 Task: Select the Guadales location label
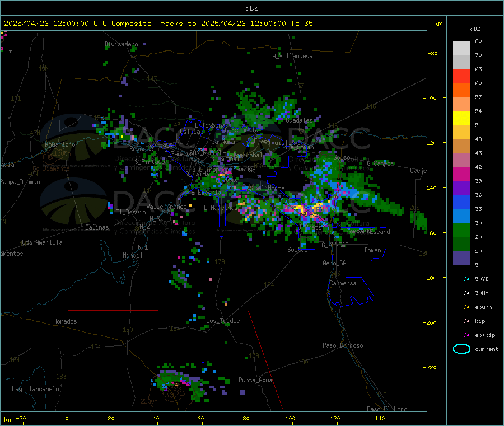[x=299, y=120]
